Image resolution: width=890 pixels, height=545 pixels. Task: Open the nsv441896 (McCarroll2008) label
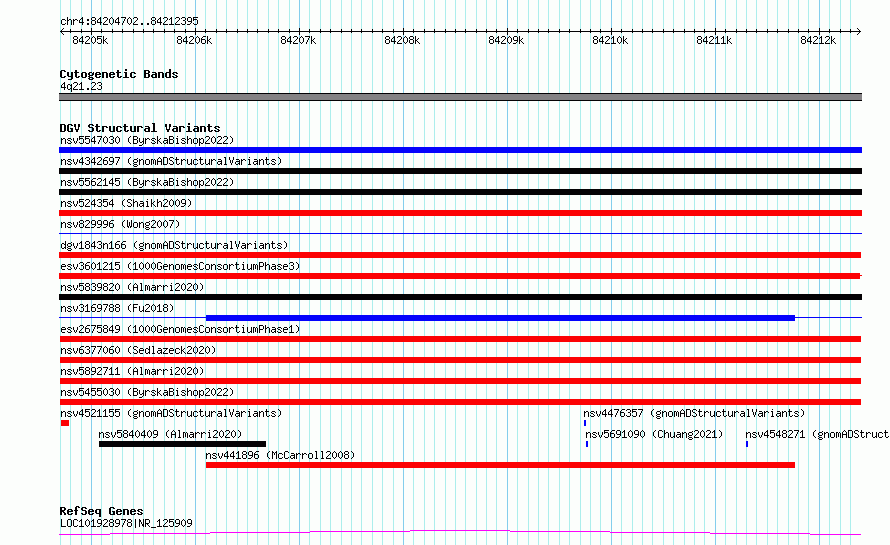pyautogui.click(x=280, y=455)
